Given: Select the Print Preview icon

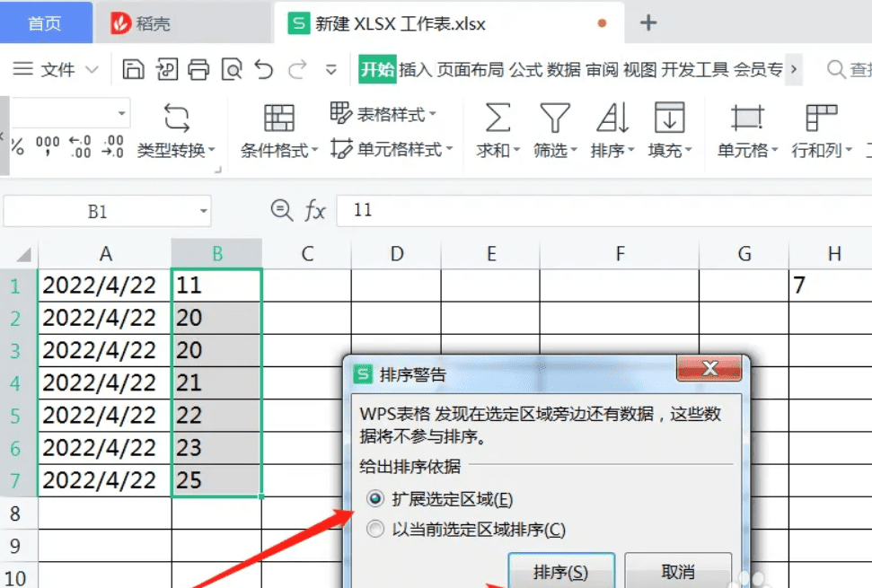Looking at the screenshot, I should tap(229, 68).
